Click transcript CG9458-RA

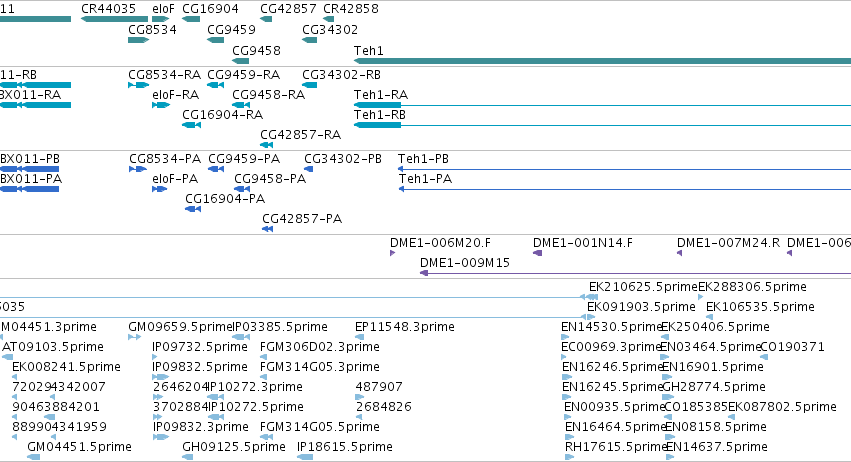coord(269,94)
